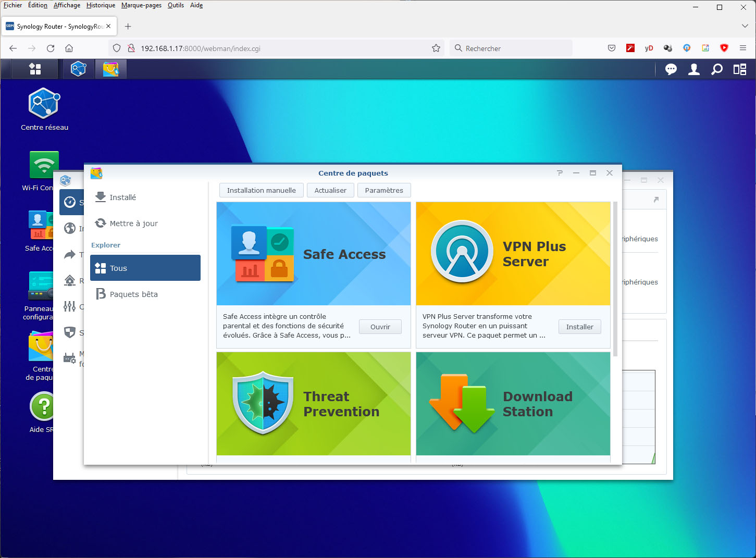This screenshot has height=558, width=756.
Task: Open the user account options icon
Action: (x=693, y=69)
